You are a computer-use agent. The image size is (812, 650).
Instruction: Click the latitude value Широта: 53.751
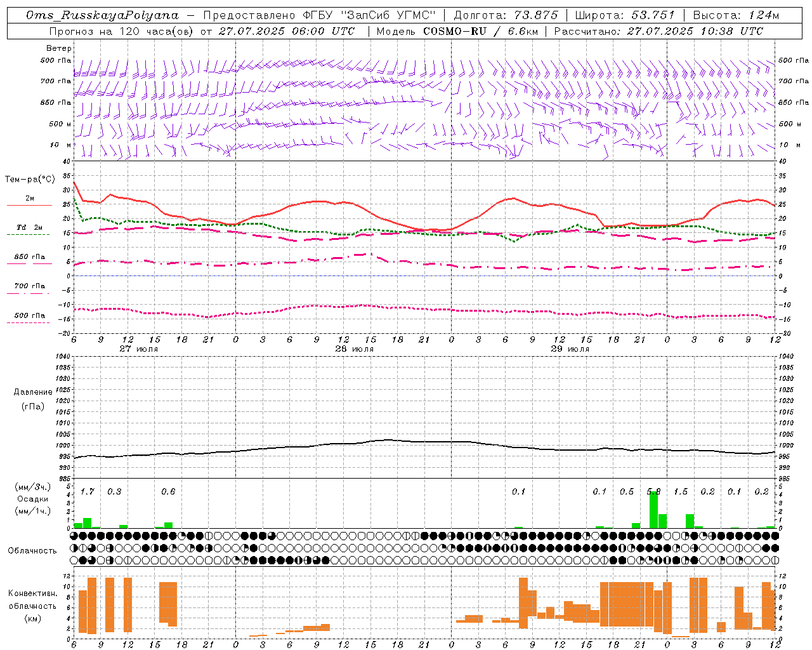(x=625, y=15)
